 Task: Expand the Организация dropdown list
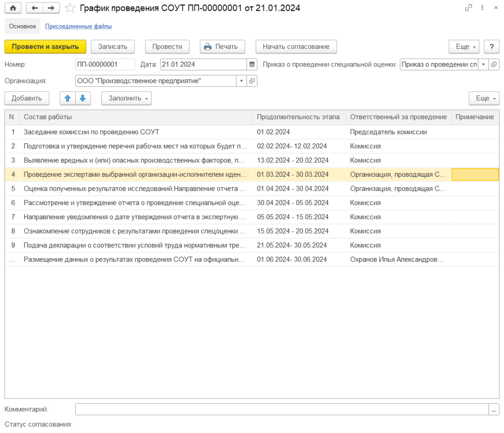click(x=241, y=81)
